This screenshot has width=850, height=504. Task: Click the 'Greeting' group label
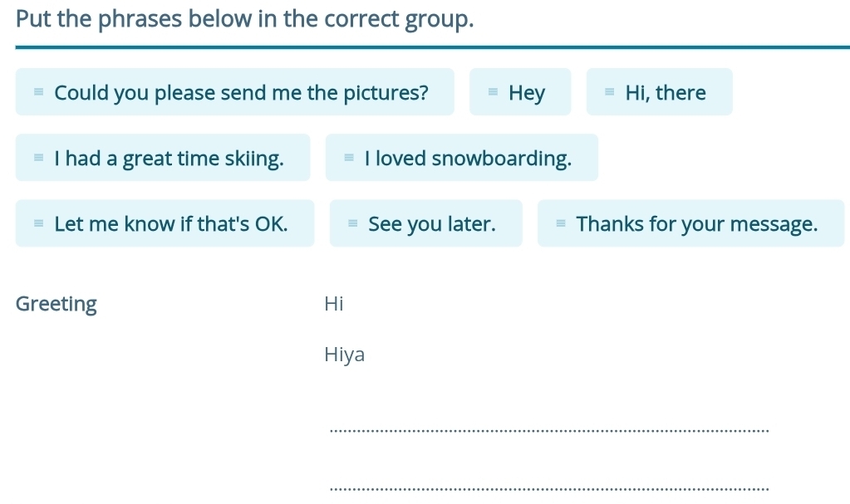(57, 304)
